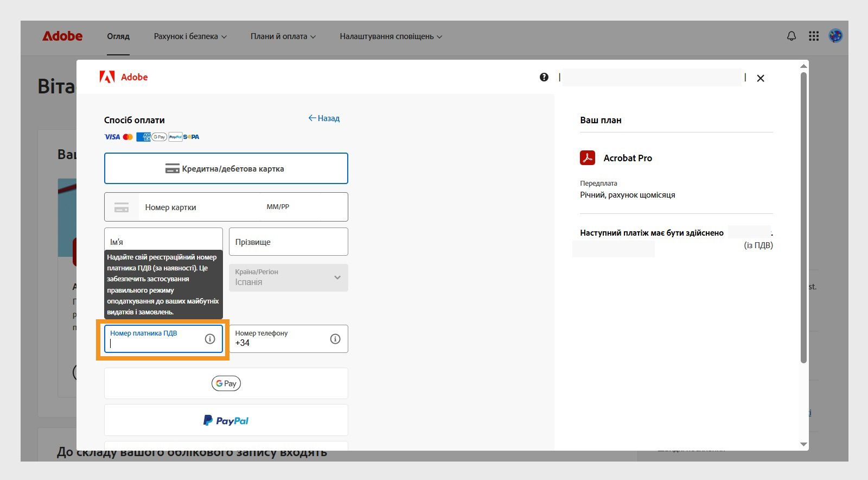868x480 pixels.
Task: Click the Передплата label
Action: pyautogui.click(x=598, y=184)
